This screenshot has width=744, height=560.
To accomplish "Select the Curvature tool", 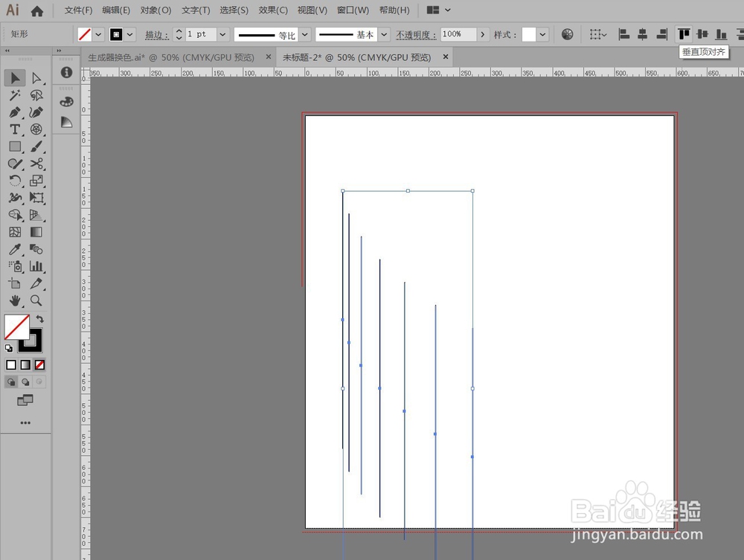I will click(36, 112).
